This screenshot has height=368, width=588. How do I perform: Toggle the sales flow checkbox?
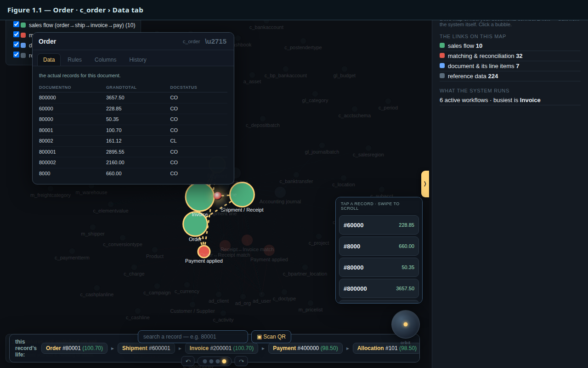[x=17, y=24]
